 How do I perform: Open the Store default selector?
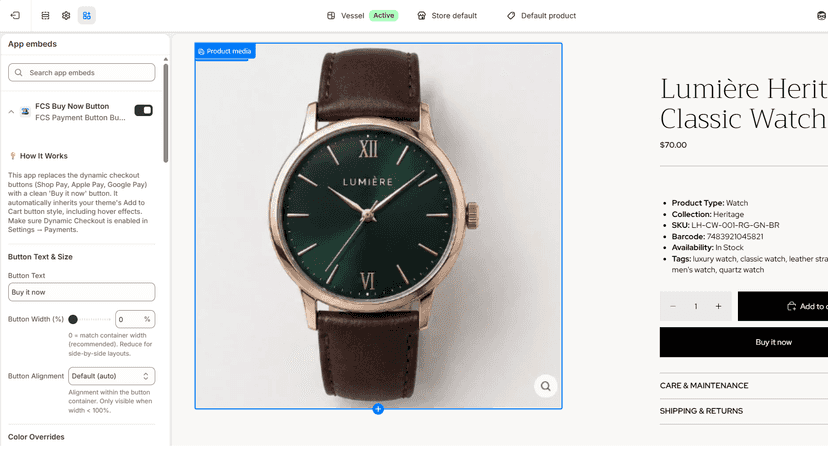(447, 16)
